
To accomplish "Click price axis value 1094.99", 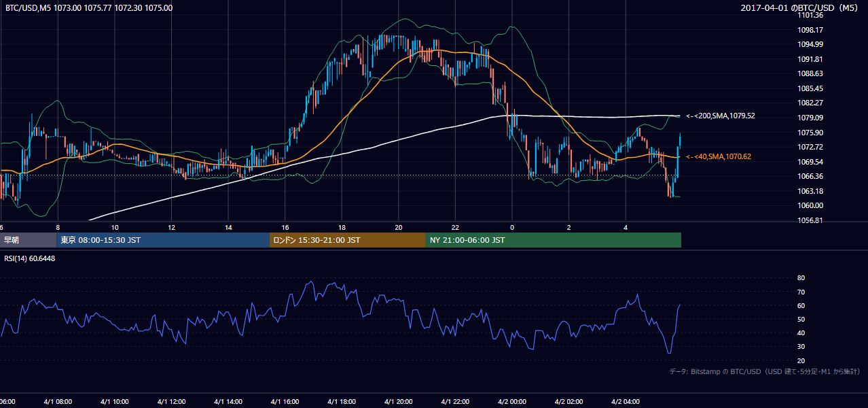I will click(x=811, y=44).
